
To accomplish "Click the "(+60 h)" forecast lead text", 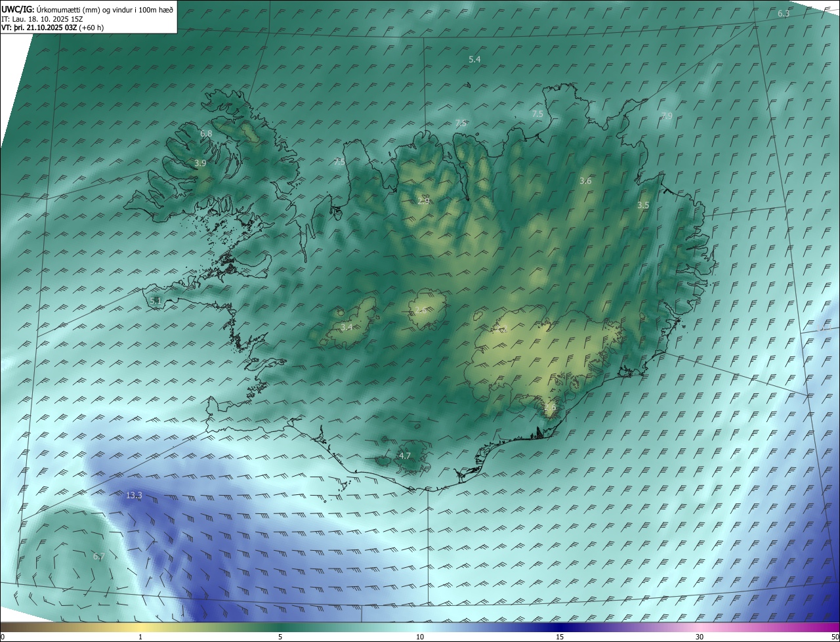I will [91, 28].
